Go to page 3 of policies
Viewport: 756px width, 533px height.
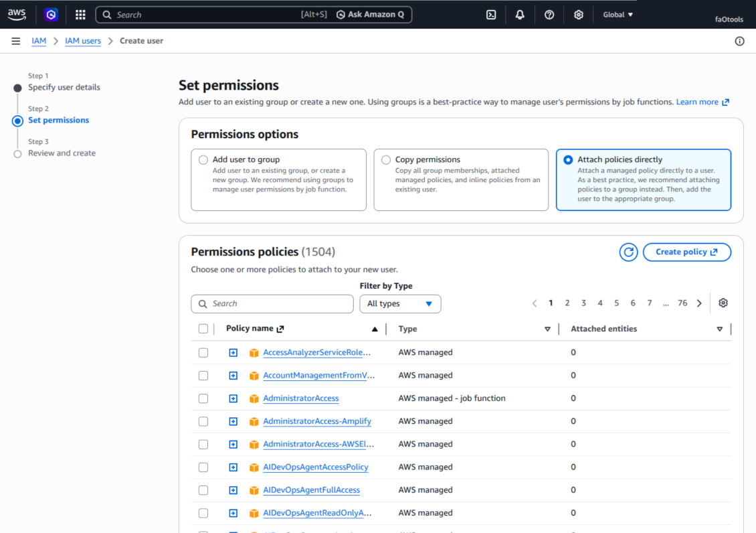tap(583, 303)
